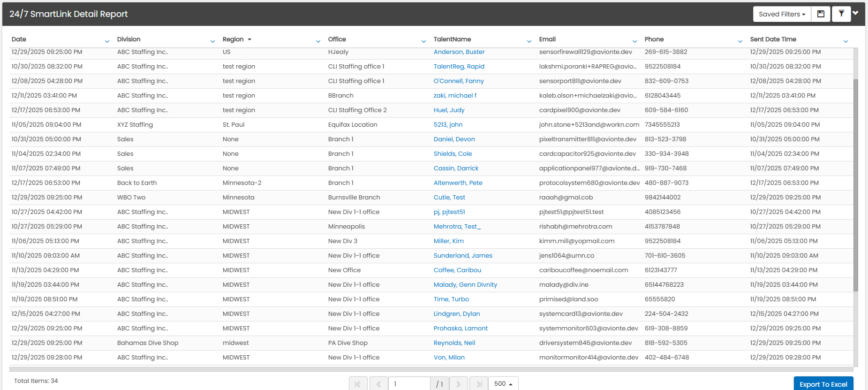Go to the last page icon
868x390 pixels.
pyautogui.click(x=479, y=384)
